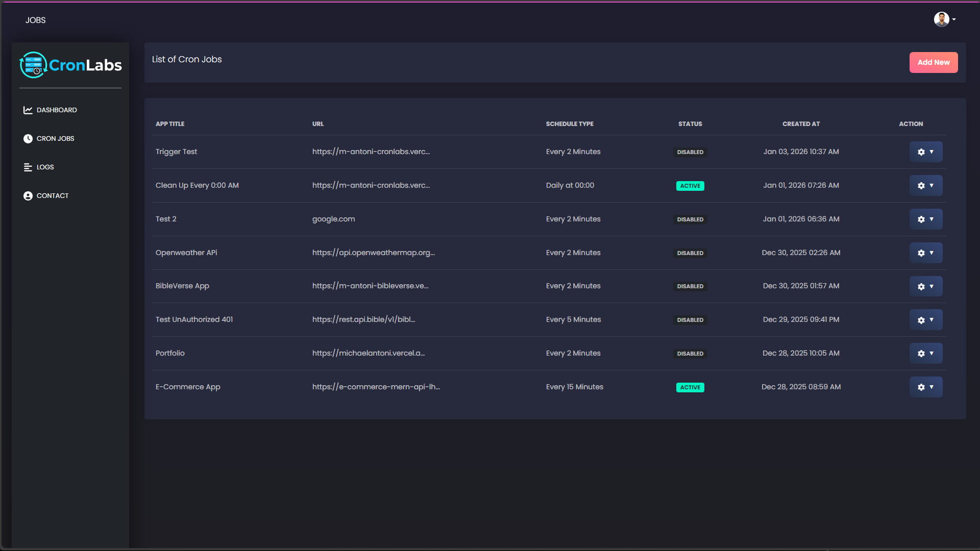Image resolution: width=980 pixels, height=551 pixels.
Task: Click the gear icon for Portfolio row
Action: tap(921, 354)
